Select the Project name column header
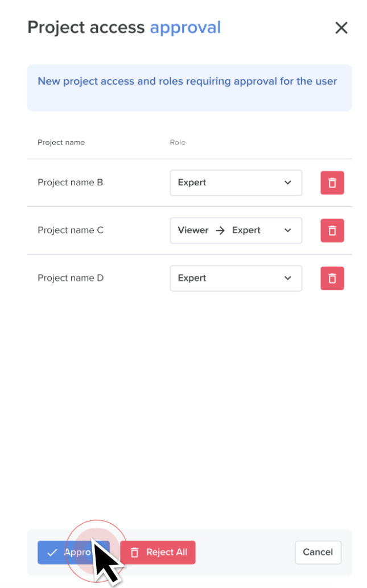The height and width of the screenshot is (588, 367). tap(61, 142)
